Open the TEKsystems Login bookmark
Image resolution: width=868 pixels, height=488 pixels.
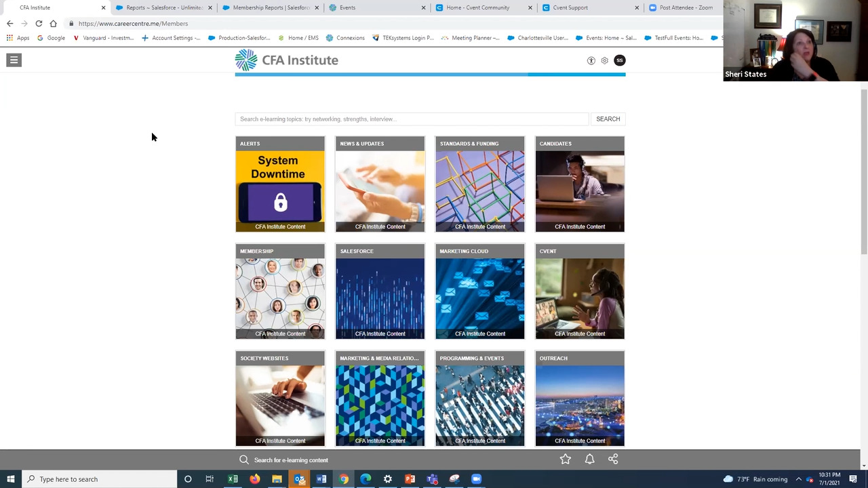pyautogui.click(x=403, y=38)
